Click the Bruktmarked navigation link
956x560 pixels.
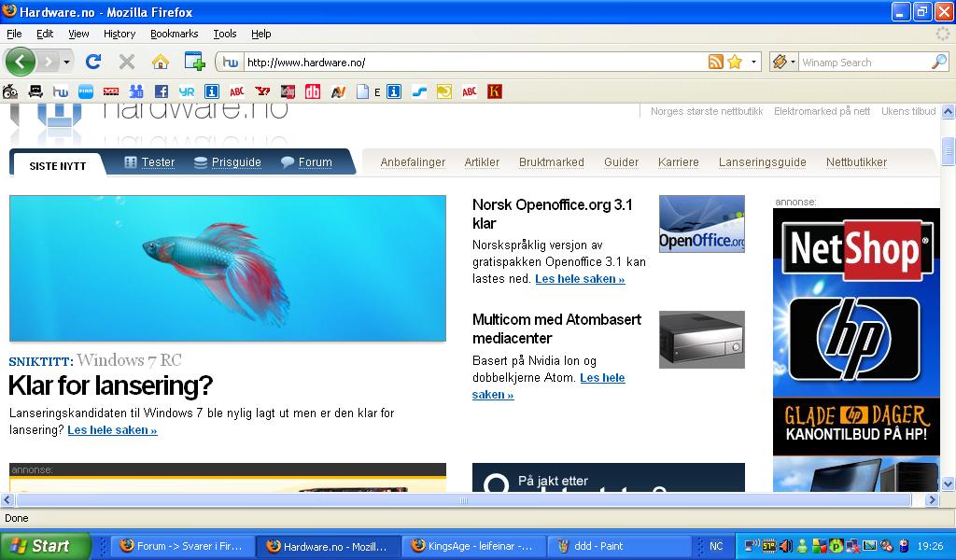point(551,162)
